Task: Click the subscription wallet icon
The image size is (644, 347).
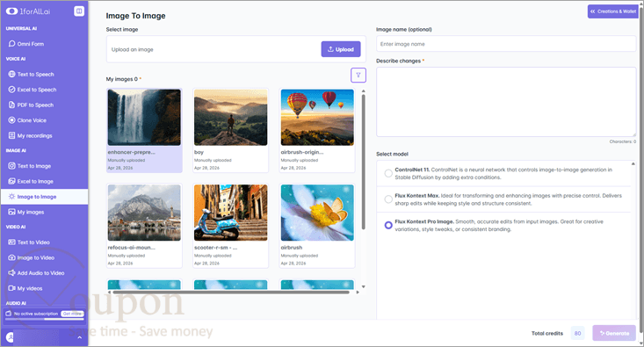Action: point(8,314)
